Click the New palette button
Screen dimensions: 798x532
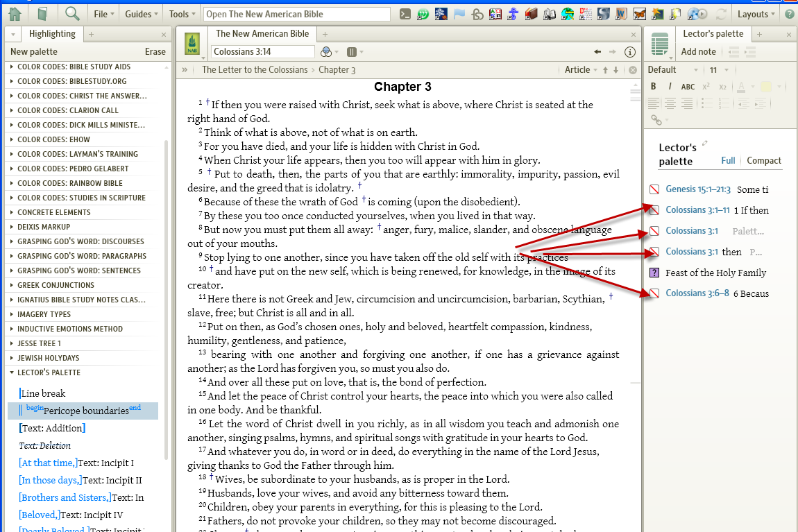tap(33, 52)
